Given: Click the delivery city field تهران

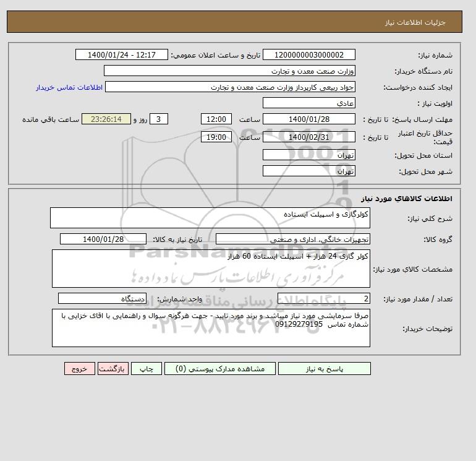Looking at the screenshot, I should coord(309,171).
